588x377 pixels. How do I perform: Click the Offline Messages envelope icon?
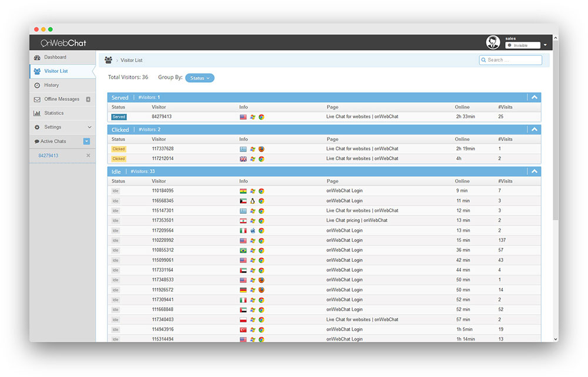pos(37,100)
